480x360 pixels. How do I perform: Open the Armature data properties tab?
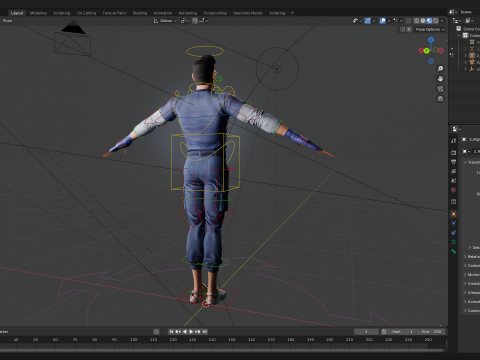(454, 242)
